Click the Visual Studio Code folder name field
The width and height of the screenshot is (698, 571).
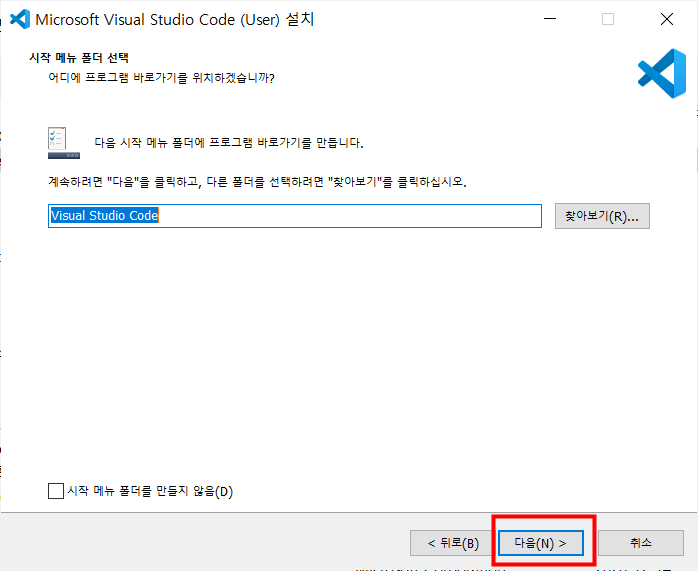coord(295,216)
